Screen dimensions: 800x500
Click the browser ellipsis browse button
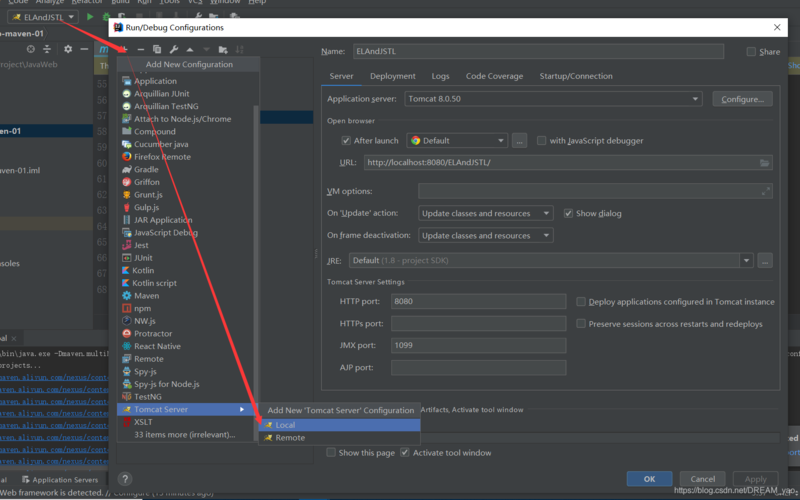(519, 140)
